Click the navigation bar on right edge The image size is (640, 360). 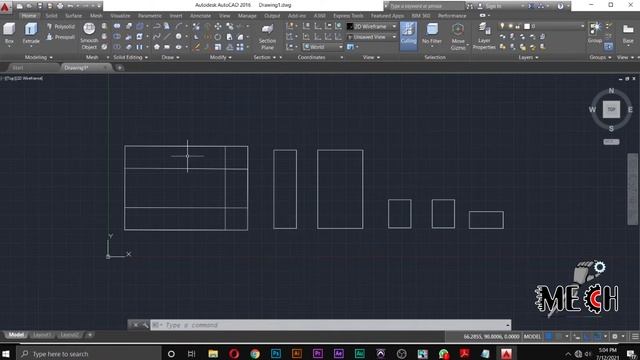(x=633, y=189)
